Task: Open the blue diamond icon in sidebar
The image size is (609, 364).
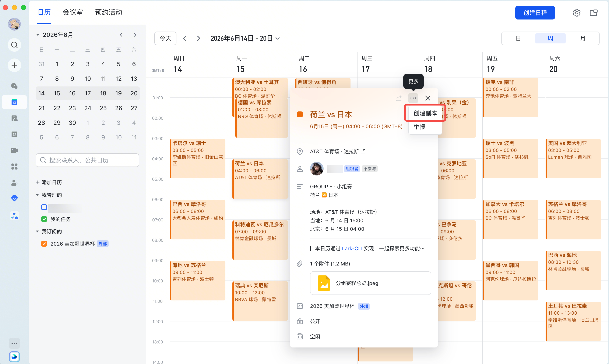Action: click(x=14, y=198)
